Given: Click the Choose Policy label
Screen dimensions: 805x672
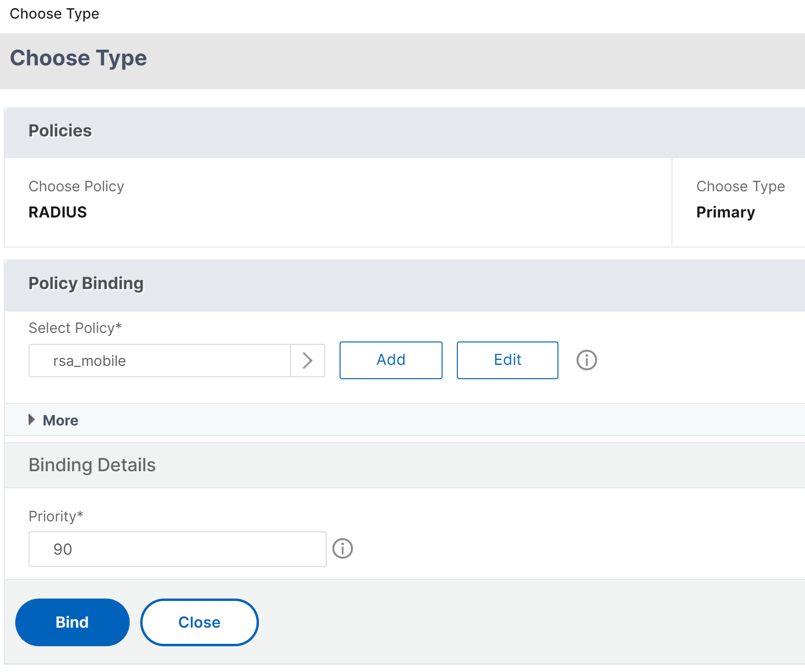Looking at the screenshot, I should 76,186.
